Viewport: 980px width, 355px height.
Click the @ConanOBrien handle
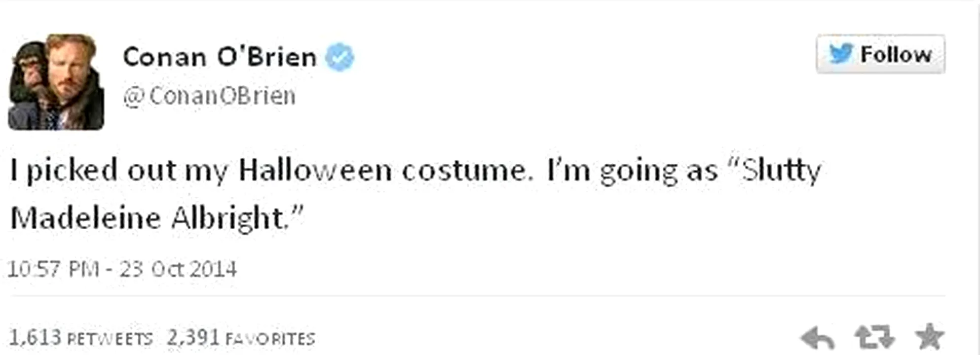(x=209, y=96)
